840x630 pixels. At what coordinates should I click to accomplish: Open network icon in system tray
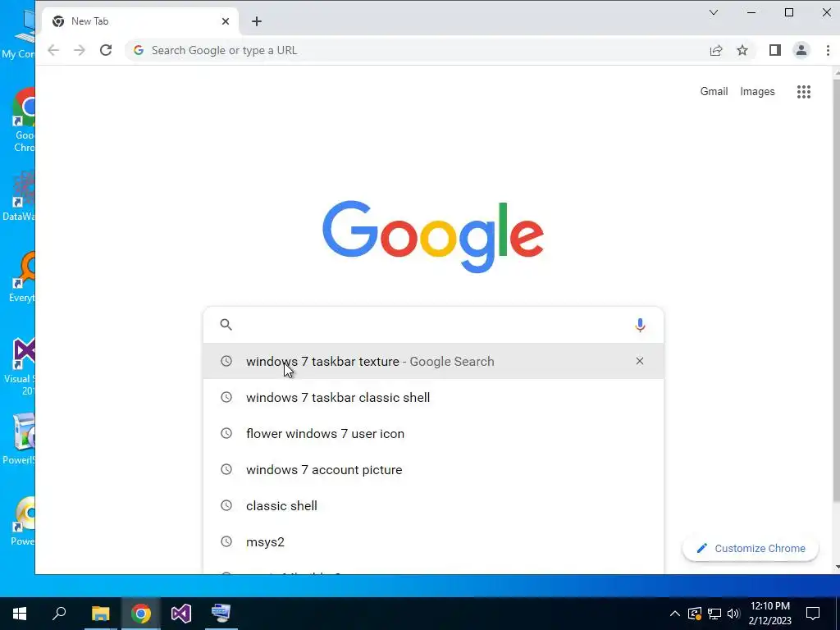714,614
